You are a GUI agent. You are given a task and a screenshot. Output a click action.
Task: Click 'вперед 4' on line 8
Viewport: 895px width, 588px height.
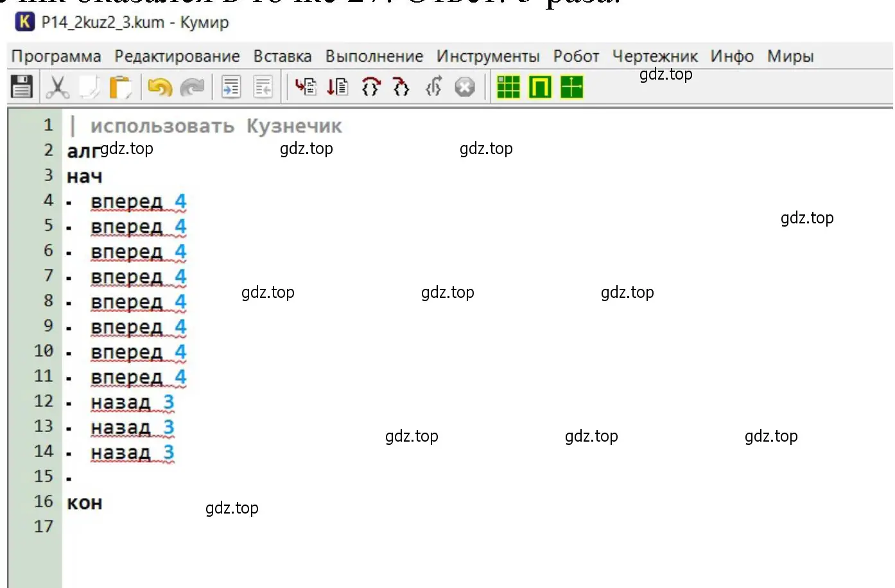click(x=139, y=302)
